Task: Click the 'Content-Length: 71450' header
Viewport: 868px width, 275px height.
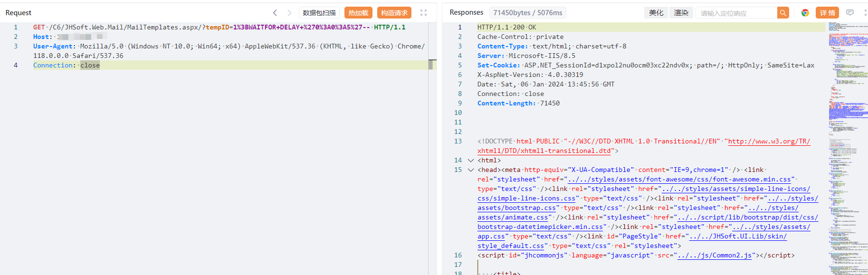Action: [518, 104]
